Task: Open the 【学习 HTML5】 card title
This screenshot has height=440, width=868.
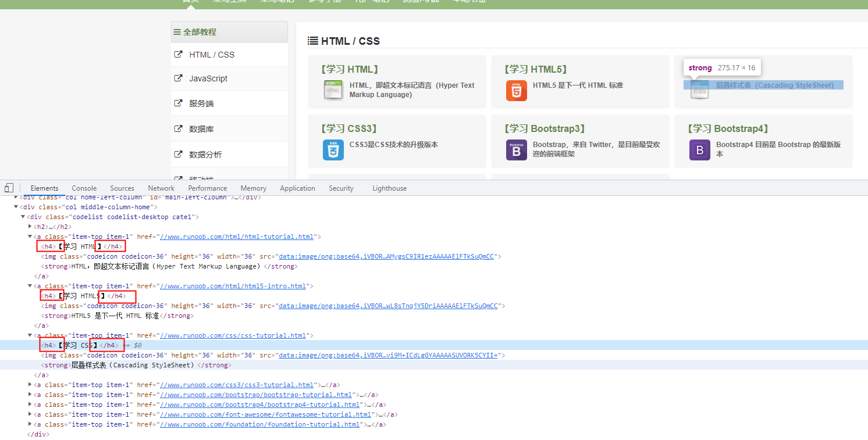Action: coord(535,69)
